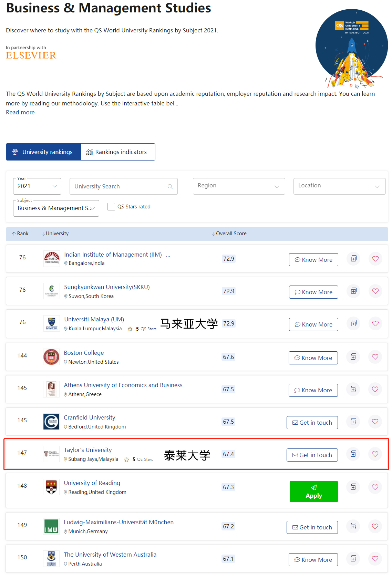Image resolution: width=392 pixels, height=579 pixels.
Task: Open The University of Western Australia link
Action: pos(110,555)
